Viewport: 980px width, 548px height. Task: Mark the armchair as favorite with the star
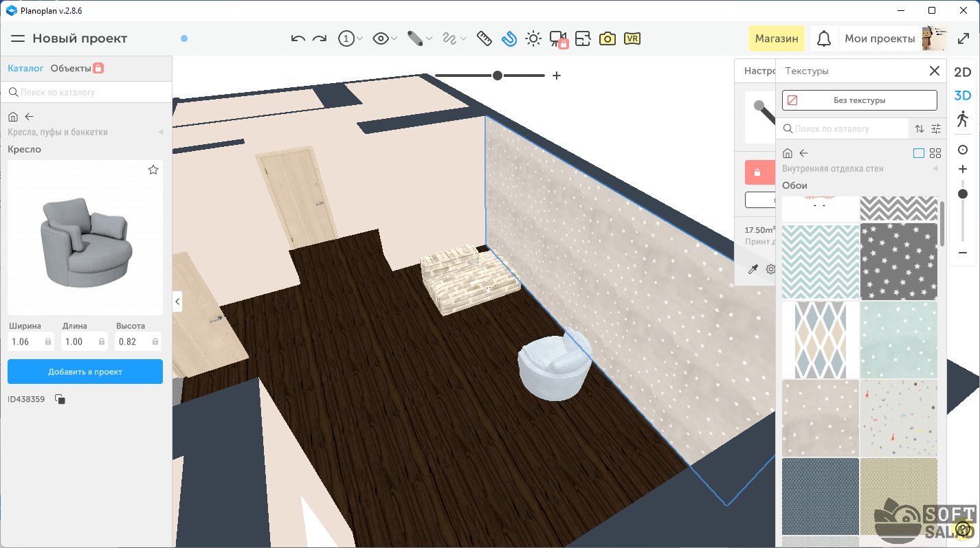pos(153,170)
